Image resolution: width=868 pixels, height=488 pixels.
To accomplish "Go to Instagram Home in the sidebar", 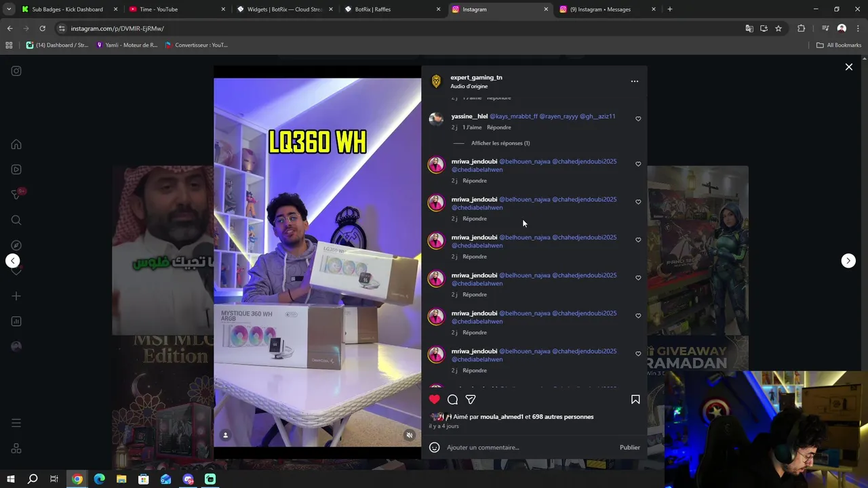I will (x=16, y=144).
